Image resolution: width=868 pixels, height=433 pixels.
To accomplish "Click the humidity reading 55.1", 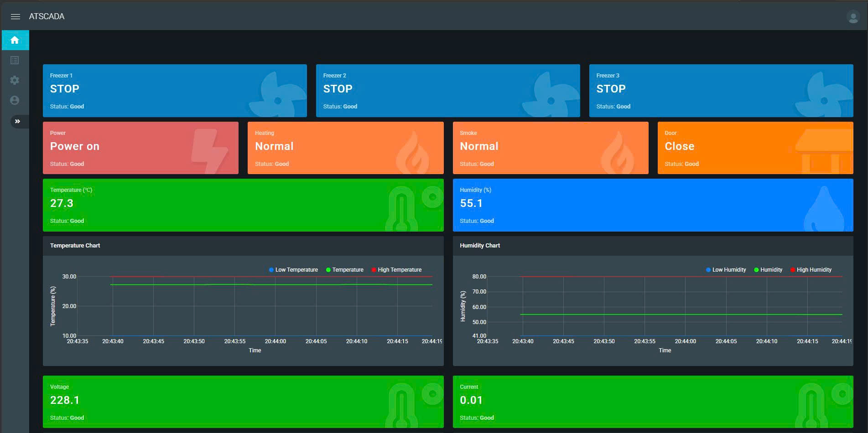I will pos(472,203).
